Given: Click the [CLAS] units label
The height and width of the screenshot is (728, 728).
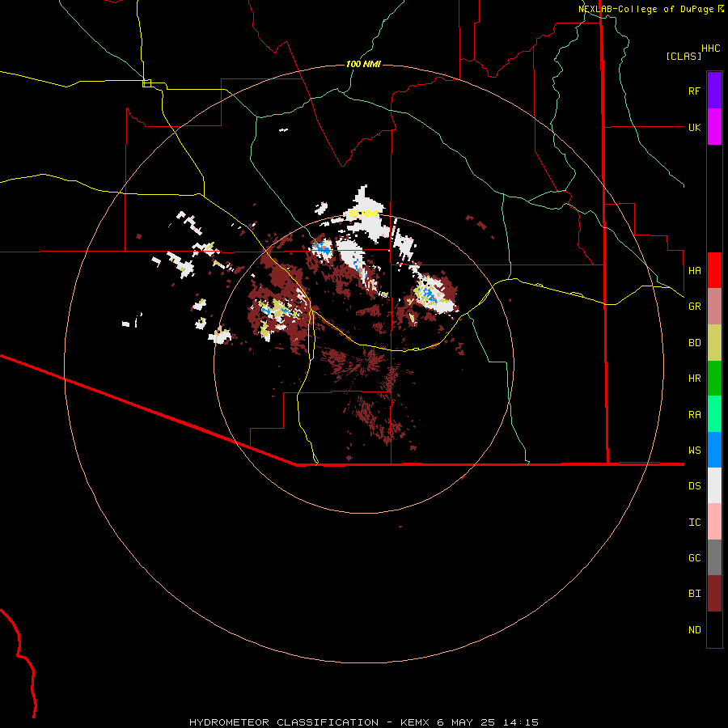Looking at the screenshot, I should click(684, 56).
